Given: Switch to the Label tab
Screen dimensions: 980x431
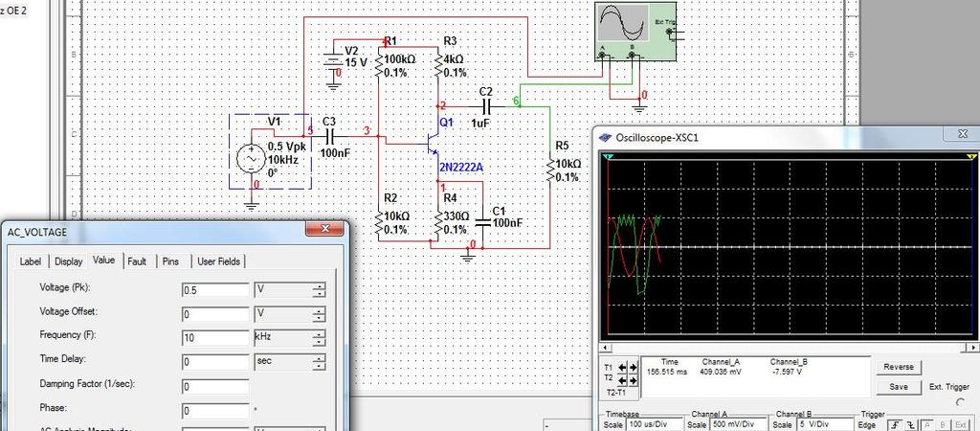Looking at the screenshot, I should [x=30, y=261].
